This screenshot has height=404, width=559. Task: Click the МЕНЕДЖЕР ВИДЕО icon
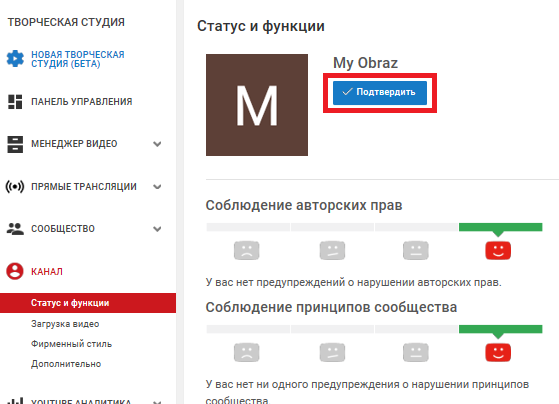(15, 144)
